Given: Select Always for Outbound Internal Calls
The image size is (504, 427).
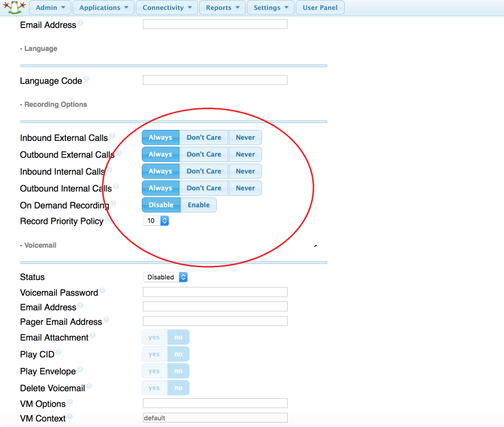Looking at the screenshot, I should pos(160,188).
